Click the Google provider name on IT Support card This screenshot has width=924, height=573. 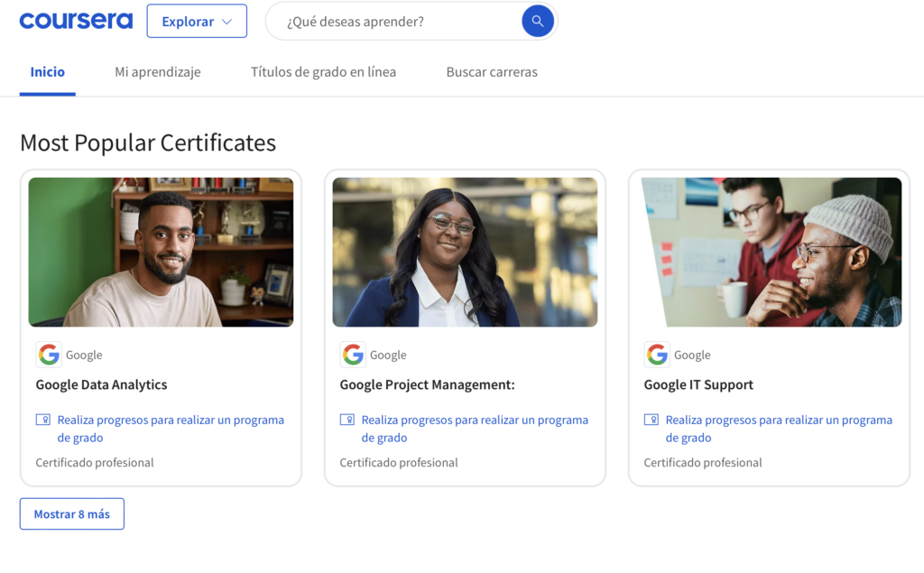(692, 355)
